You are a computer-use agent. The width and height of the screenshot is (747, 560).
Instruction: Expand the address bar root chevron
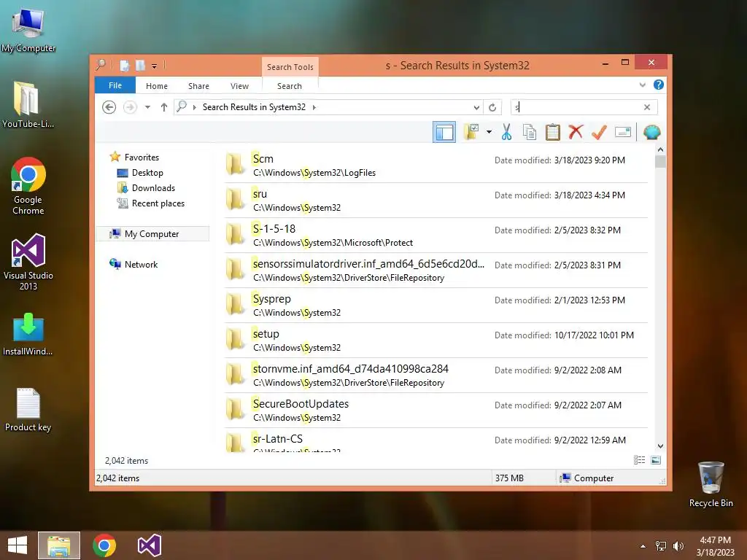click(x=194, y=107)
